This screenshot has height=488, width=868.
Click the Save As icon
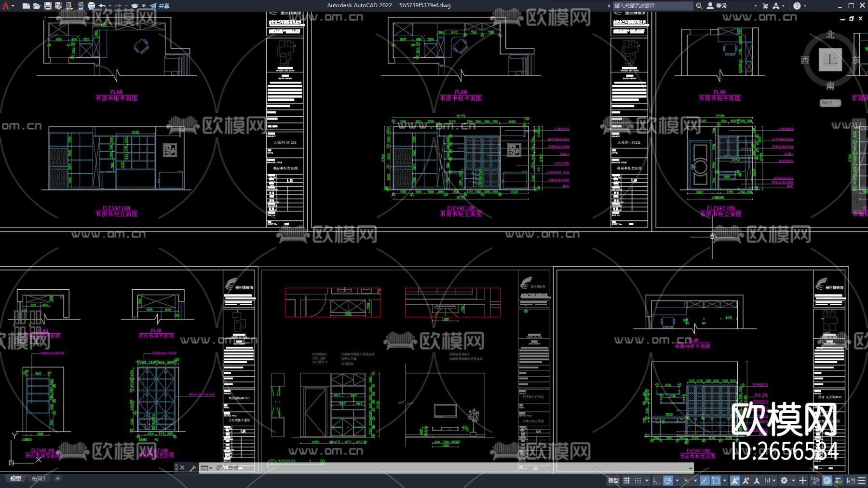tap(58, 6)
